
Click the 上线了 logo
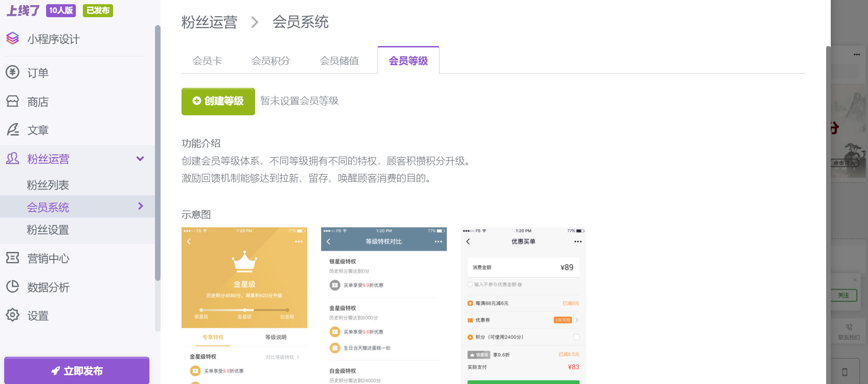click(23, 10)
